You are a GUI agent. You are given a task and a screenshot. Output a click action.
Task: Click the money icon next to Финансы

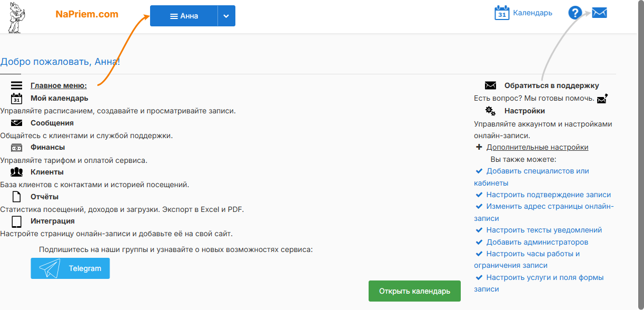(16, 147)
